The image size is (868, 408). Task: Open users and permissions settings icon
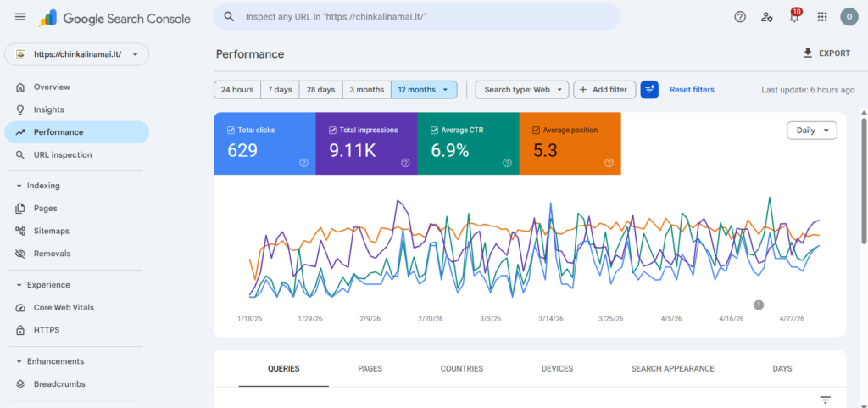tap(766, 17)
